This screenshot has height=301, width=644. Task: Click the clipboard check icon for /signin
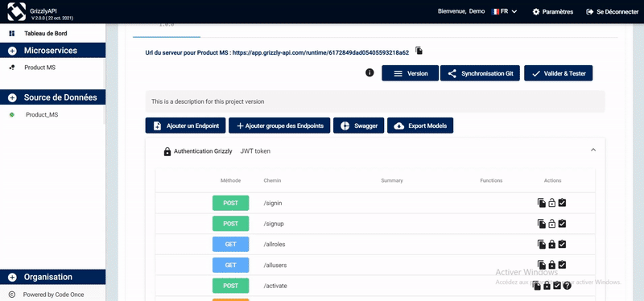(x=562, y=203)
